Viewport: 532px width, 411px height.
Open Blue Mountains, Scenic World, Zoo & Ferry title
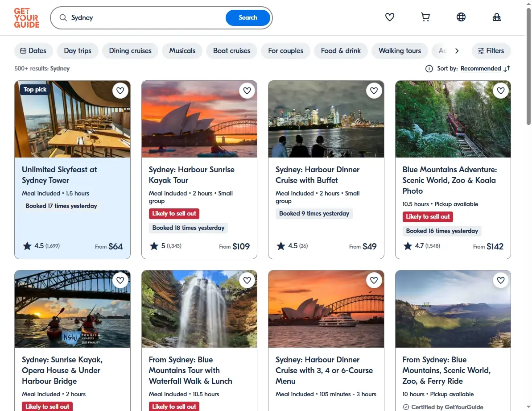[x=446, y=370]
